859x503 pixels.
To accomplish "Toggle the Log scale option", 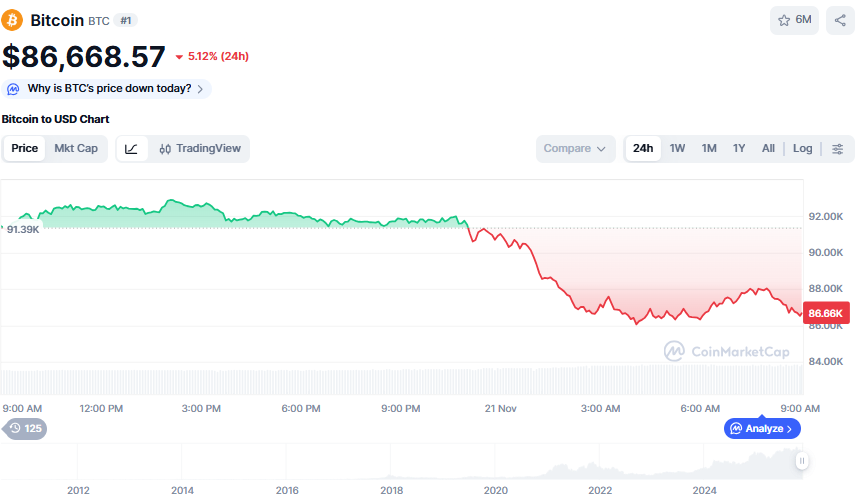I will click(x=802, y=149).
